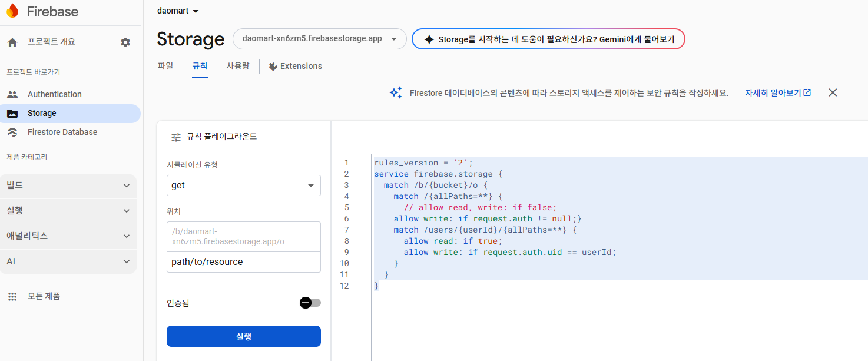Click 'request.auth.uid == userId' line
868x361 pixels.
tap(510, 252)
